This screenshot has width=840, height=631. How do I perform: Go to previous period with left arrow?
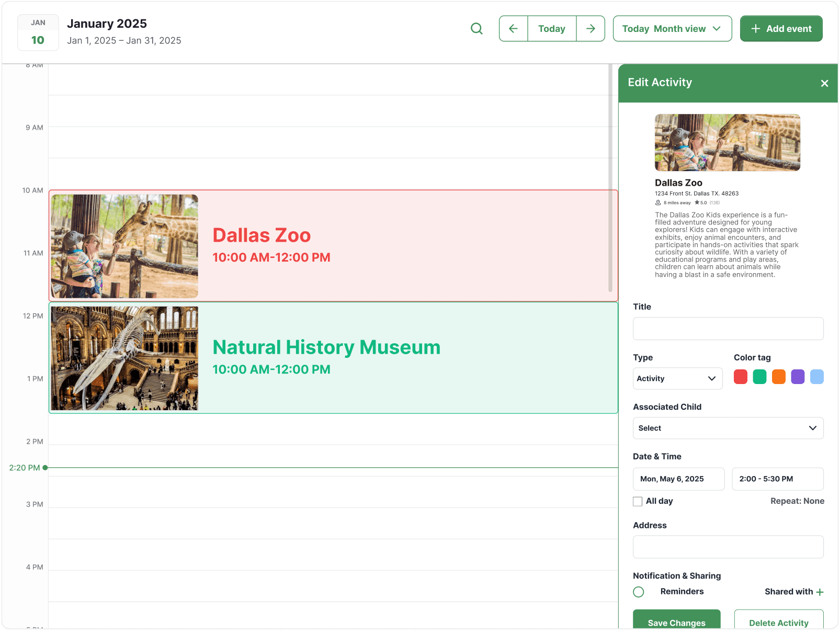(514, 29)
